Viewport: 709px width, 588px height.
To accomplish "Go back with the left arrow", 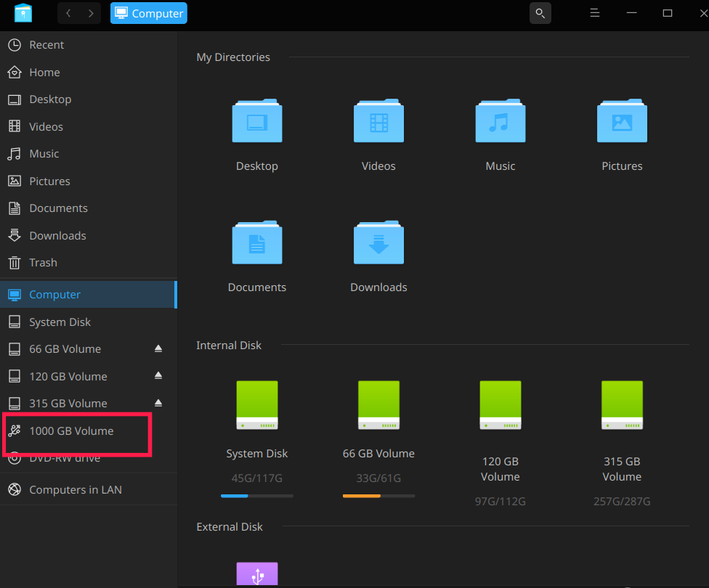I will [68, 13].
